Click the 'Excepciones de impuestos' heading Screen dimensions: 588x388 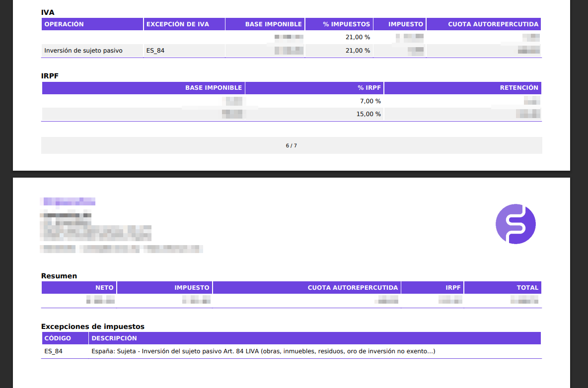click(x=93, y=326)
